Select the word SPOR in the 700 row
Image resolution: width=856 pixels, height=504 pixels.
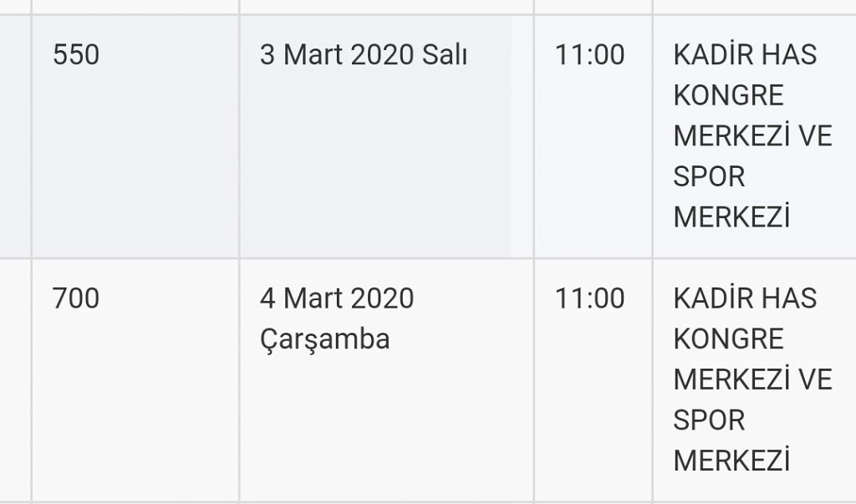pos(709,420)
